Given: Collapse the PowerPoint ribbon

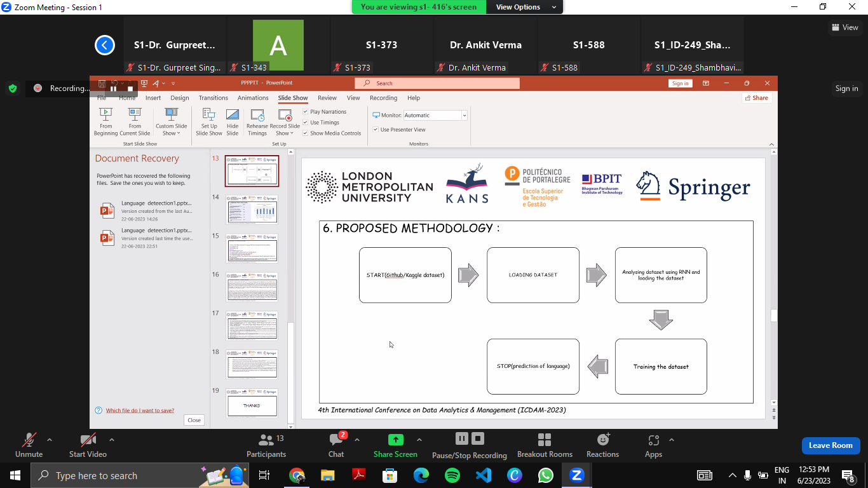Looking at the screenshot, I should pos(772,144).
